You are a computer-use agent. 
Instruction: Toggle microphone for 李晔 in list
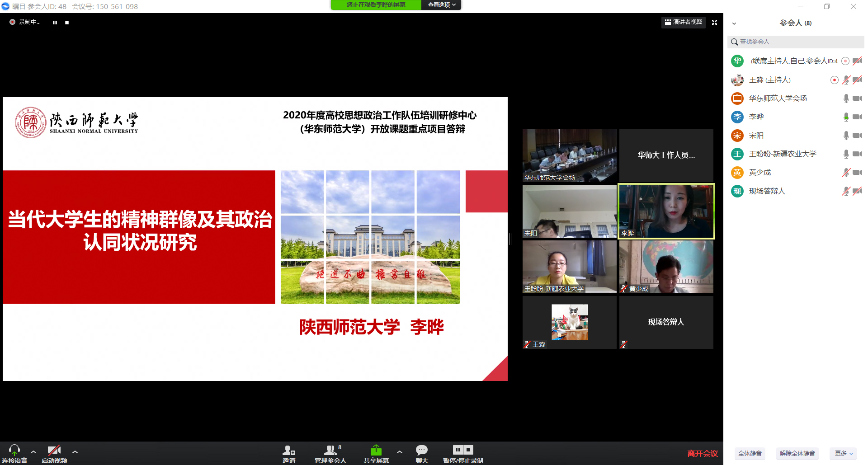pyautogui.click(x=846, y=117)
